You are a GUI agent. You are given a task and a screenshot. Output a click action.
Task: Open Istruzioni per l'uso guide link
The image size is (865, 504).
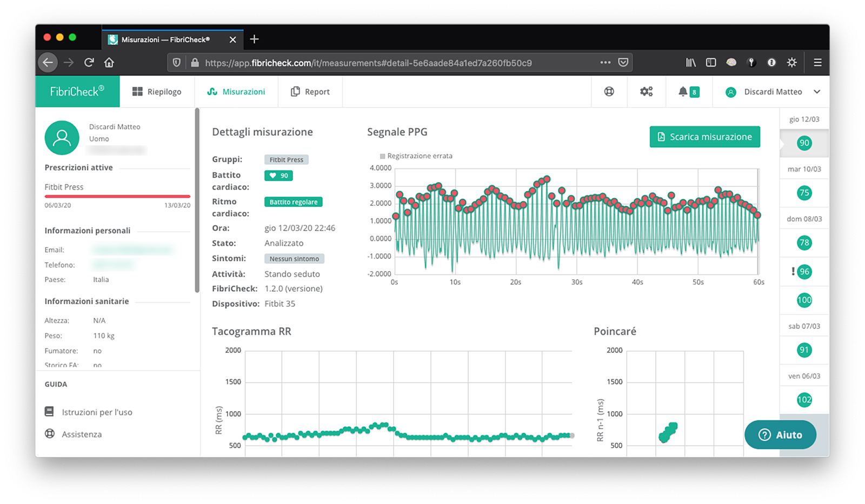tap(97, 412)
